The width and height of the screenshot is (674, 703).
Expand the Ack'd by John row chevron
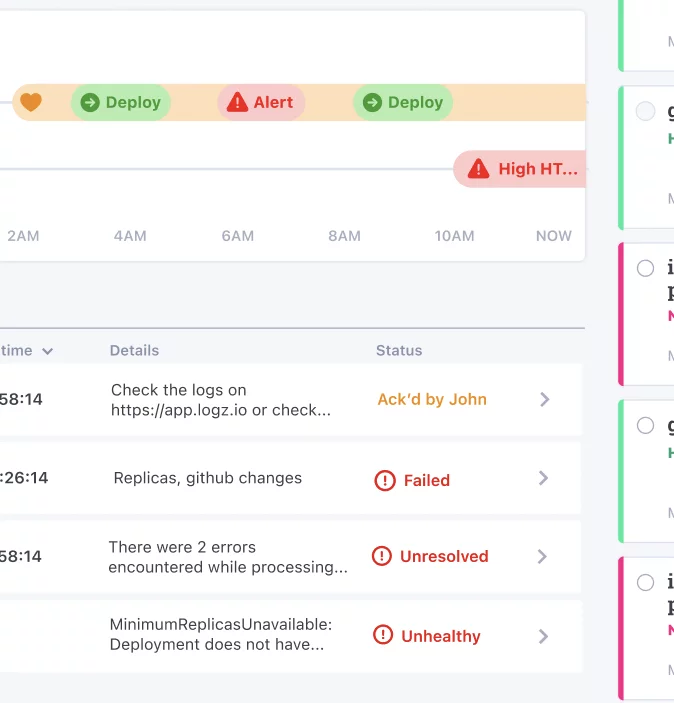(544, 399)
